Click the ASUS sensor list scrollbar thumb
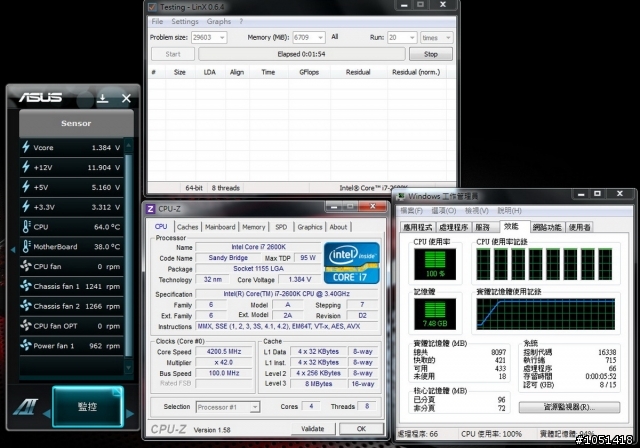 click(x=129, y=255)
